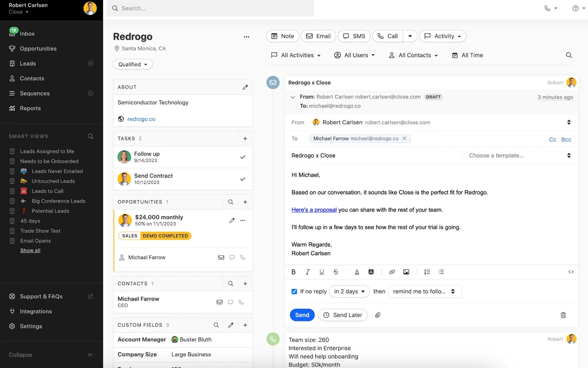
Task: Mark Follow up task as complete
Action: tap(243, 157)
